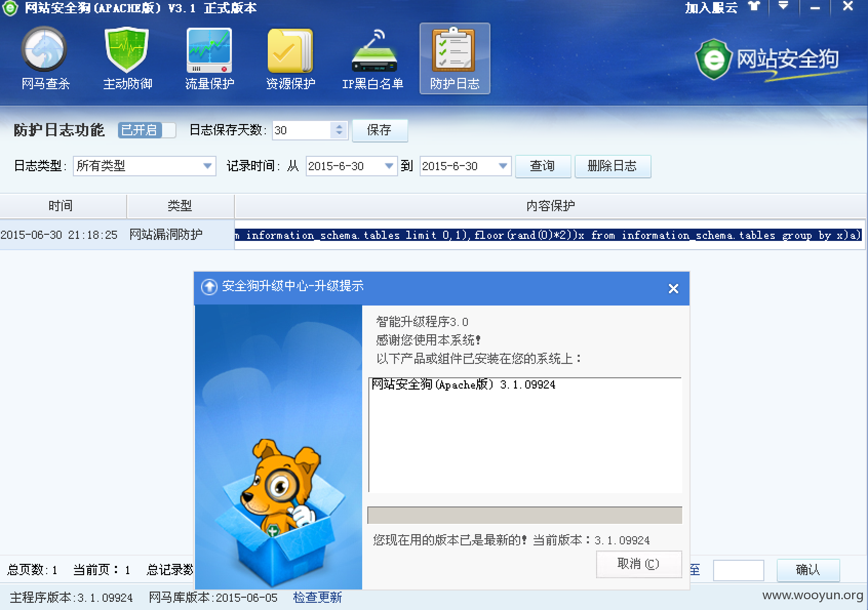Click the 检查更新 link

point(318,598)
